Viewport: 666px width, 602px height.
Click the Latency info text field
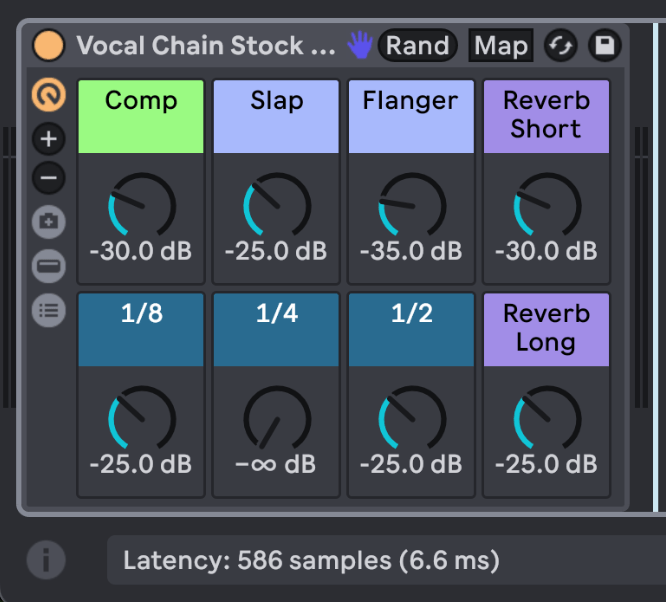(x=387, y=560)
